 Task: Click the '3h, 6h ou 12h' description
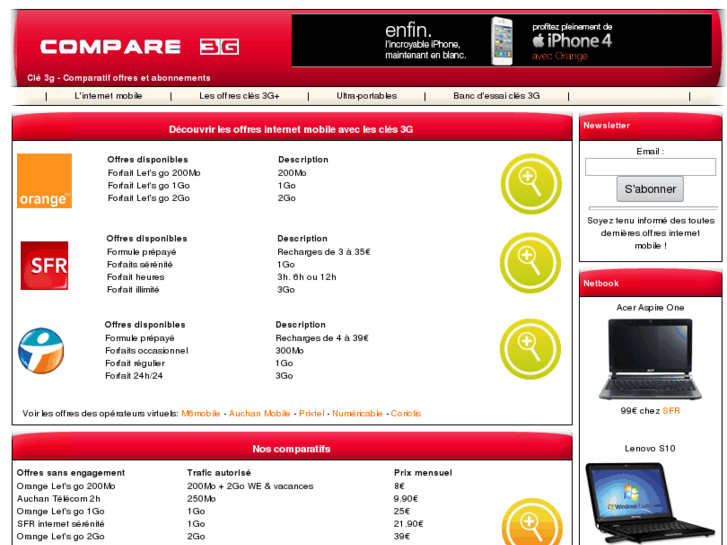[x=306, y=277]
